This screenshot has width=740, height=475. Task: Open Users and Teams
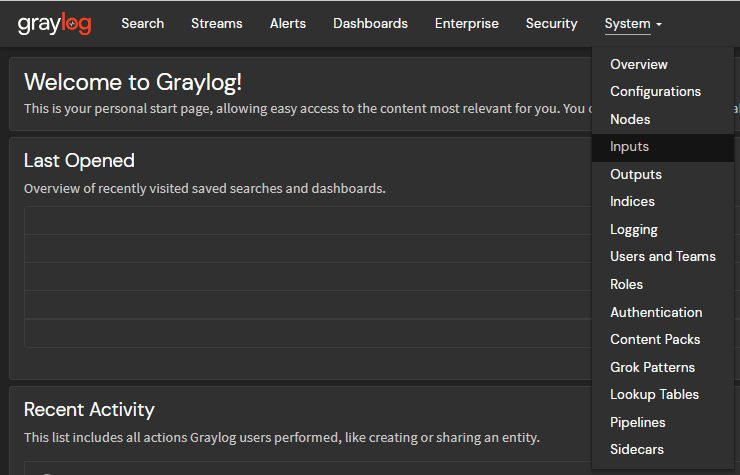click(x=663, y=256)
